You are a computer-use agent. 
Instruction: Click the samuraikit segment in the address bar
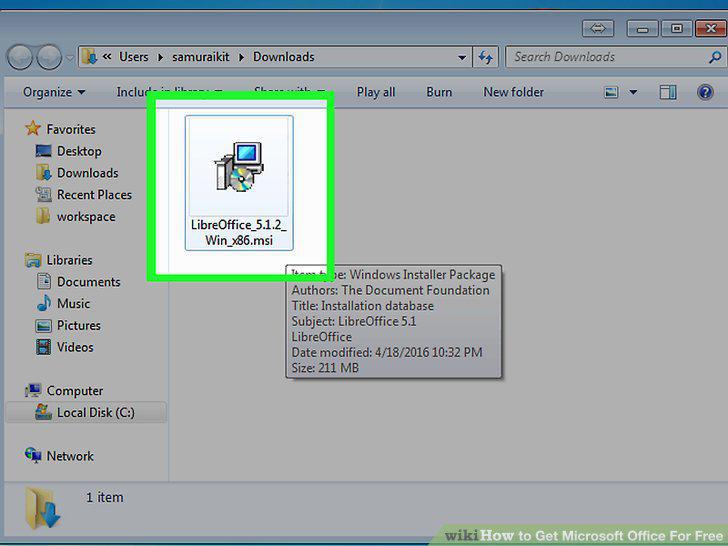(201, 57)
